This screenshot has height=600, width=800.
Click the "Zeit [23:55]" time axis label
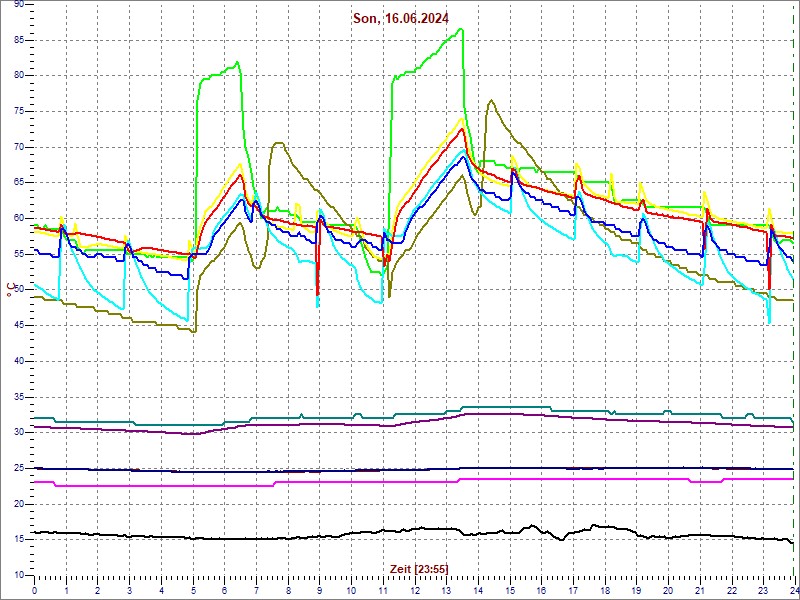pyautogui.click(x=419, y=568)
